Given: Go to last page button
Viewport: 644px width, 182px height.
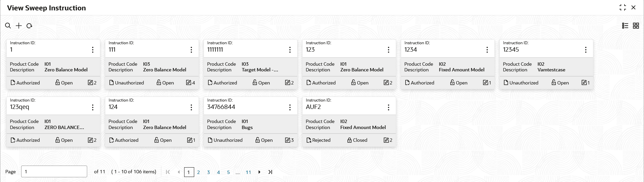Looking at the screenshot, I should [x=270, y=172].
